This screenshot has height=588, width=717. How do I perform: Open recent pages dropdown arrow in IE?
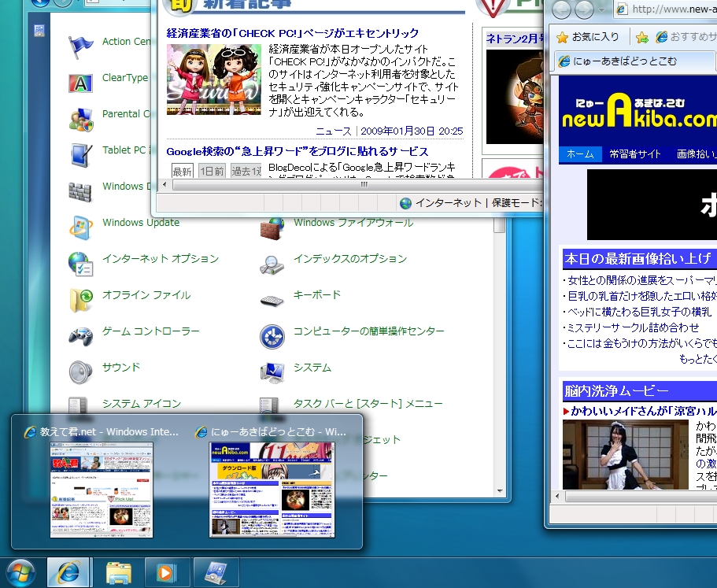coord(602,9)
